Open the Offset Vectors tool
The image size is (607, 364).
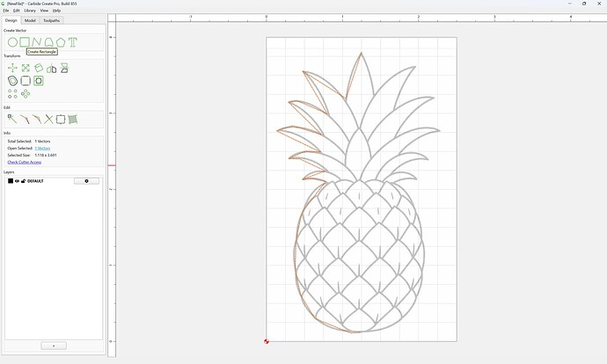click(13, 81)
